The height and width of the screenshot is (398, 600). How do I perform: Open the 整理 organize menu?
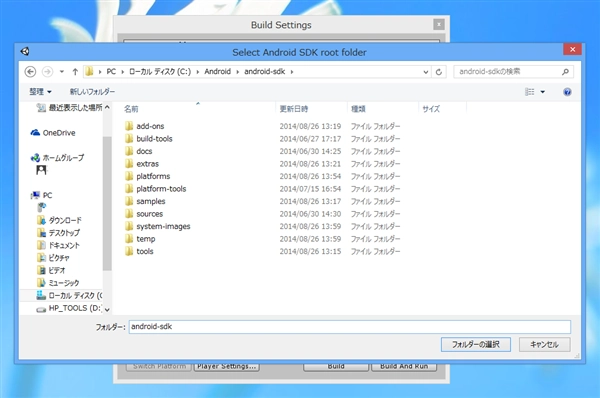coord(40,92)
